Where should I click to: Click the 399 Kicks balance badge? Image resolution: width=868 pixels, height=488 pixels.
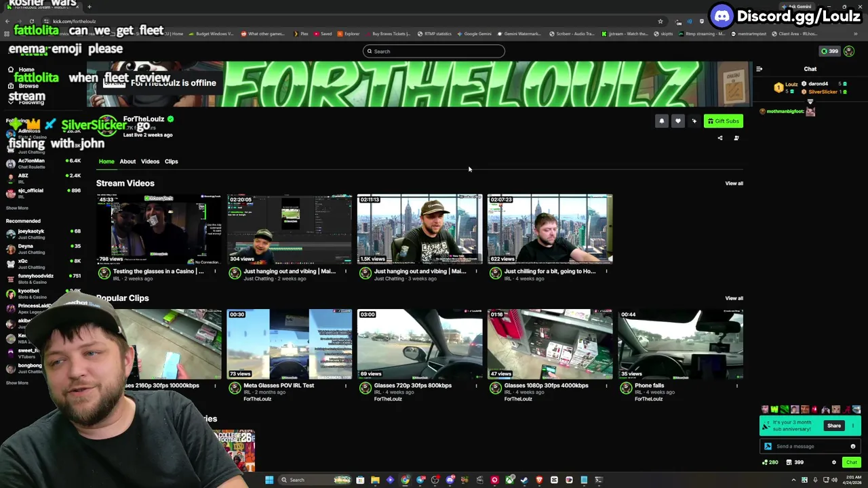(x=829, y=52)
